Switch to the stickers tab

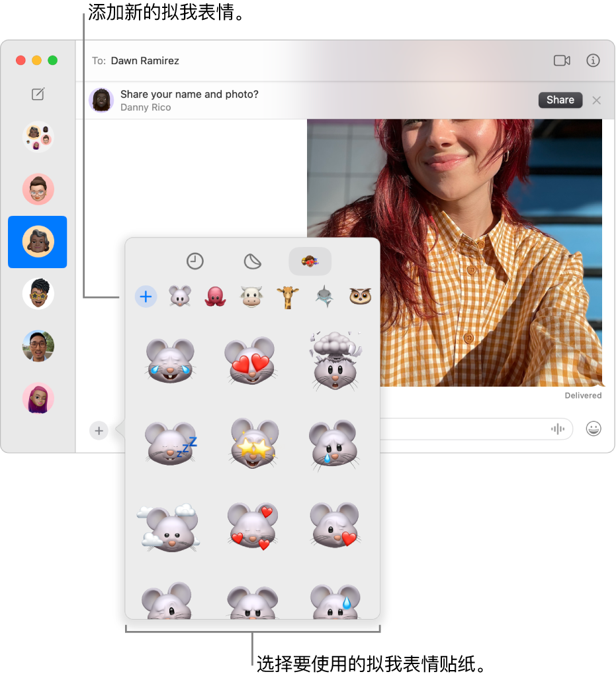click(x=252, y=261)
